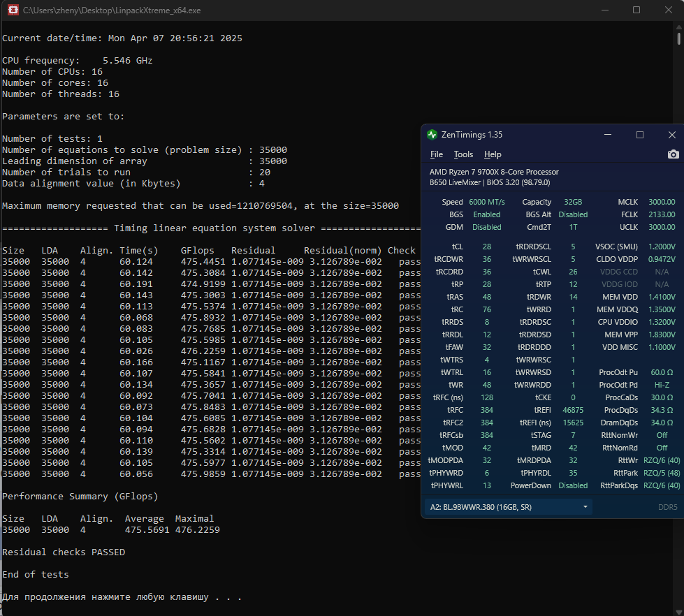
Task: Click the VSOC (SMU) value 1.2000V
Action: (662, 247)
